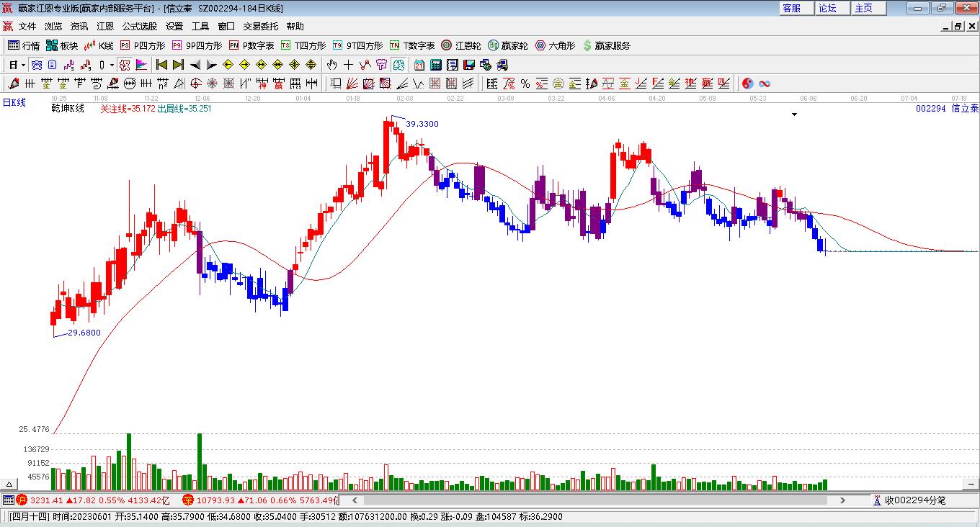The image size is (980, 527).
Task: Open the P数字表 number table
Action: click(252, 45)
